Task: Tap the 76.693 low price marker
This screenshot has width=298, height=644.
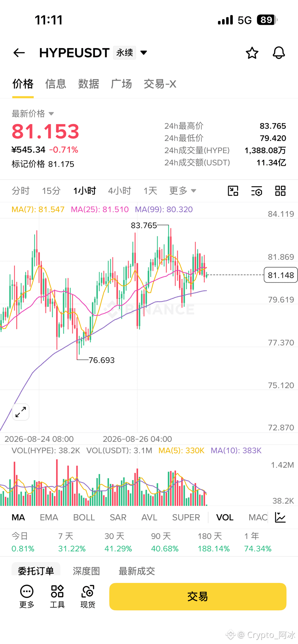Action: click(x=101, y=360)
